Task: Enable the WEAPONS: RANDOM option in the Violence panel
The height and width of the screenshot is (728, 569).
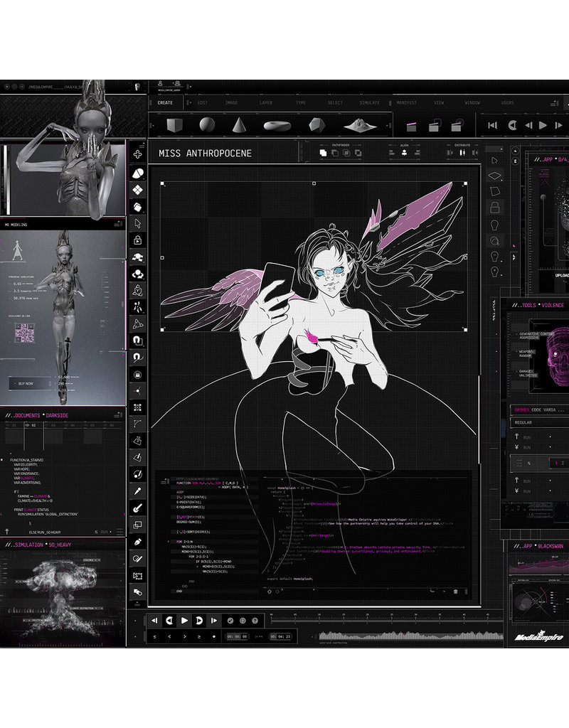Action: 525,353
